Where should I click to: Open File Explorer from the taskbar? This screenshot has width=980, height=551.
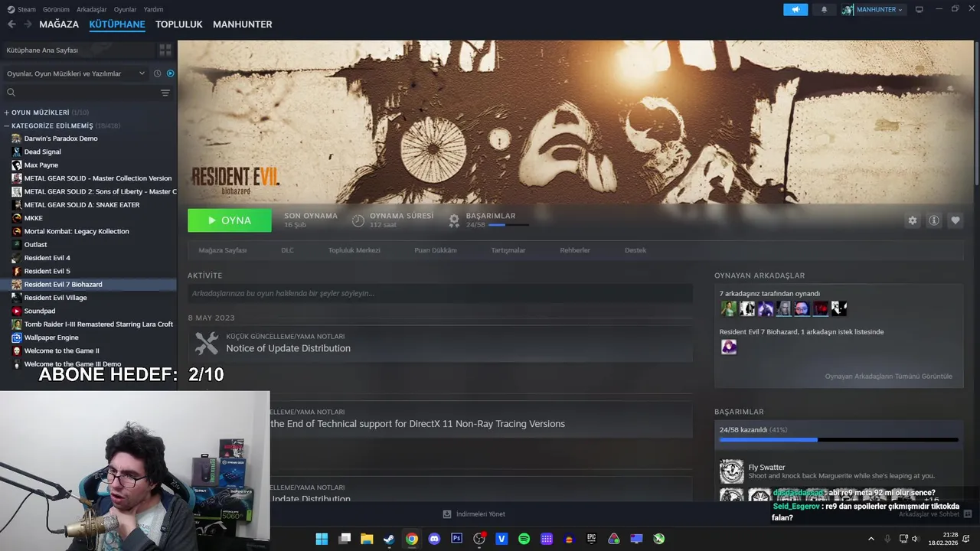point(367,539)
